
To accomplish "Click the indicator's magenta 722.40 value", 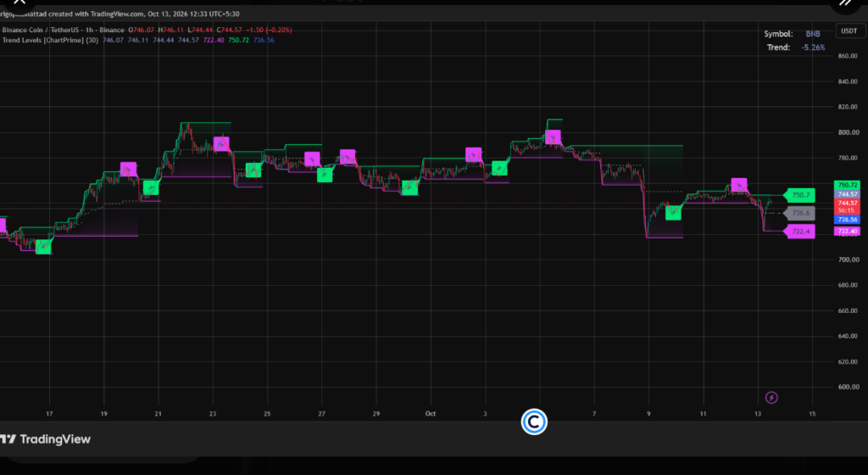I will point(213,40).
